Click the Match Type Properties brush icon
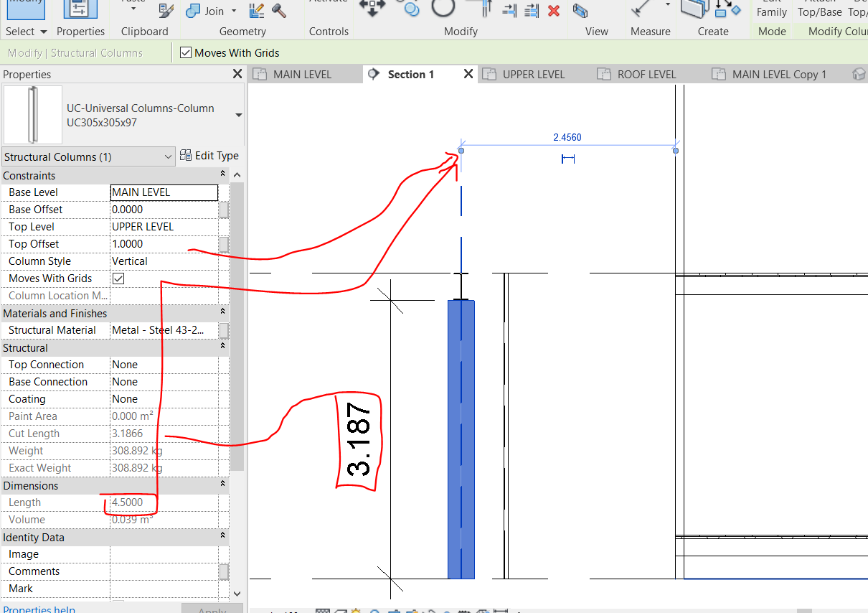868x613 pixels. 166,11
